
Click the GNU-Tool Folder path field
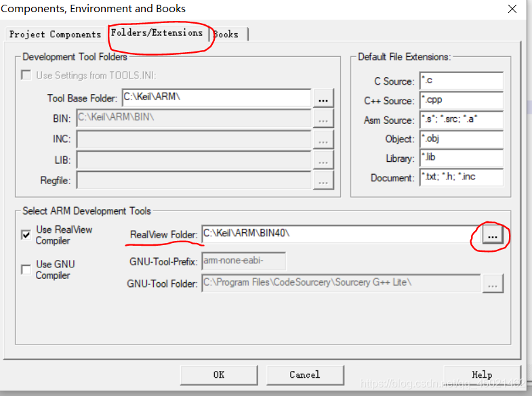tap(341, 283)
